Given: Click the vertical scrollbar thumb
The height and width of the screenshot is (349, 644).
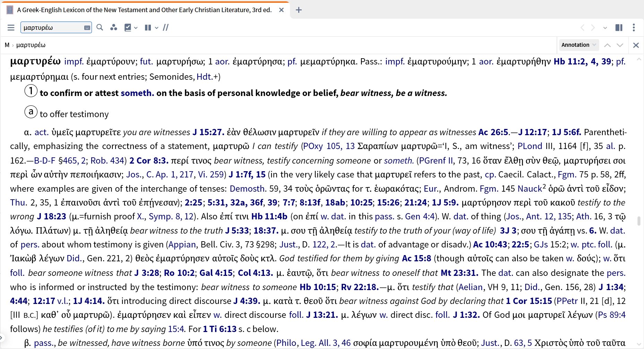Looking at the screenshot, I should coord(638,220).
